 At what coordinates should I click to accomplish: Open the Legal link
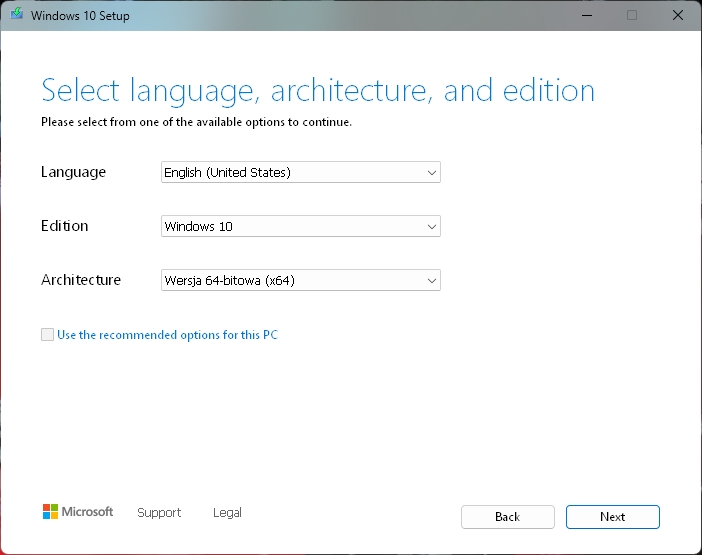(x=227, y=512)
